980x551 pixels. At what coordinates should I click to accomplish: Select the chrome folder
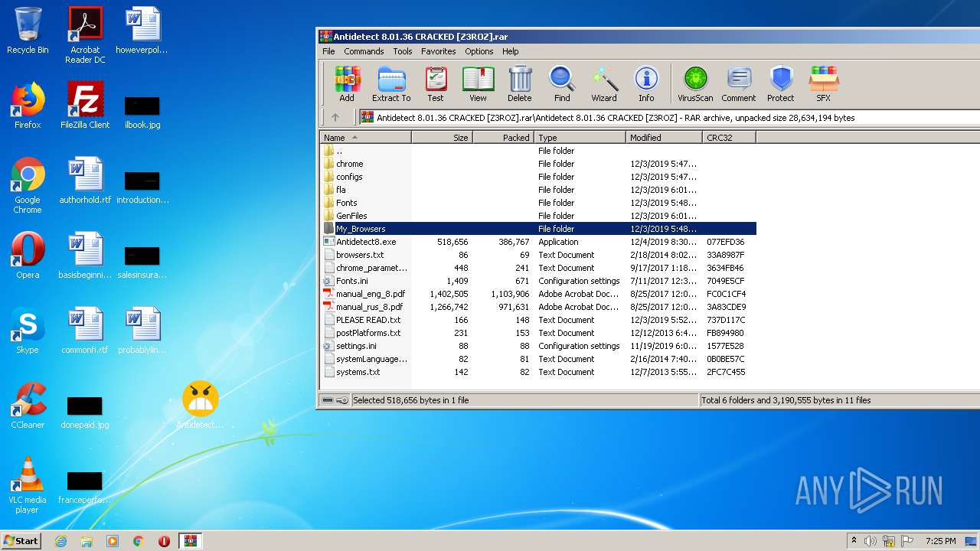[537, 164]
